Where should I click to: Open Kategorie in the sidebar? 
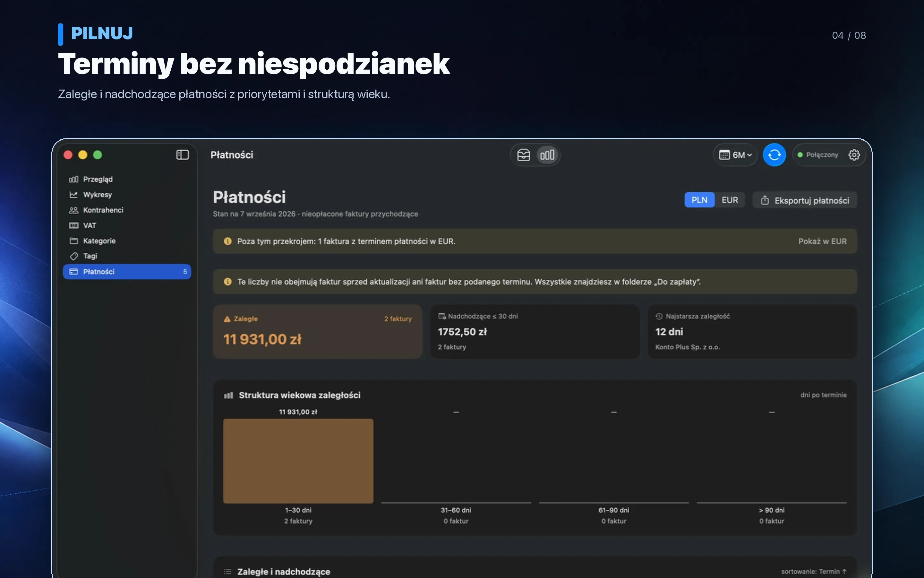coord(127,241)
